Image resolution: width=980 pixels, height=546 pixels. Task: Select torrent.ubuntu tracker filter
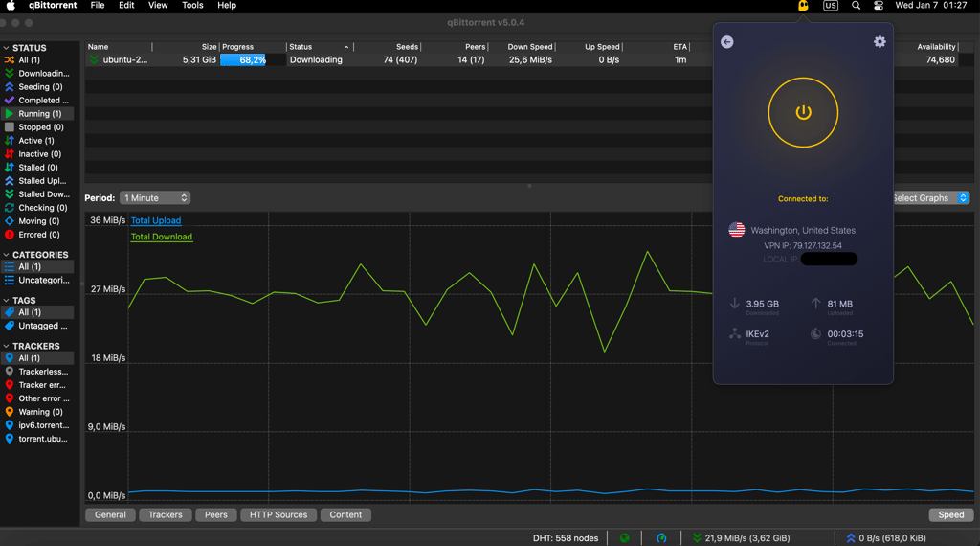point(37,439)
